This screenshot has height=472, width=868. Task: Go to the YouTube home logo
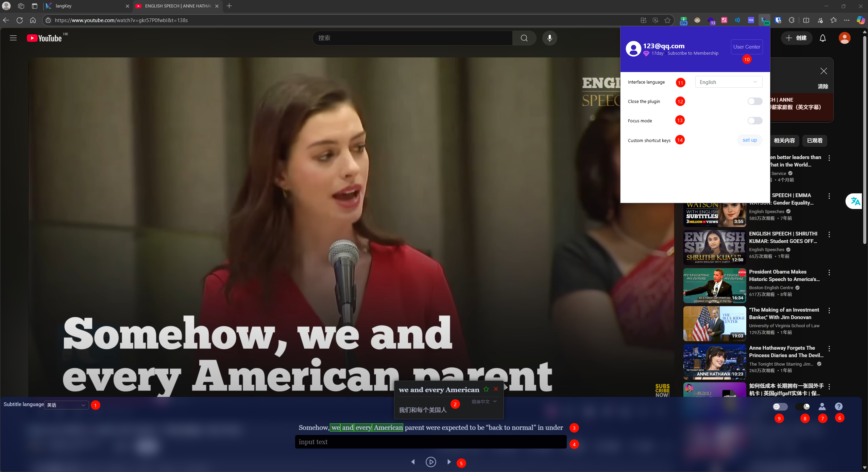(x=44, y=38)
